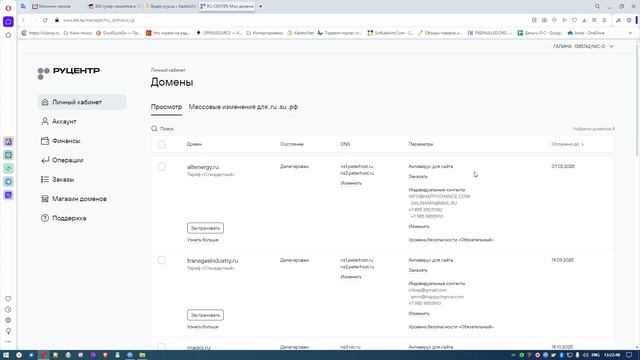Open the altenergy.ru domain link
Viewport: 640px width, 360px height.
pos(203,167)
